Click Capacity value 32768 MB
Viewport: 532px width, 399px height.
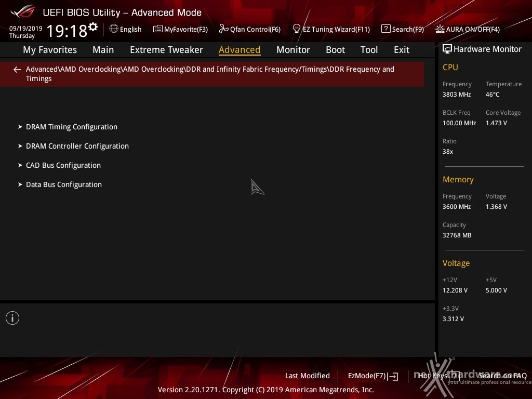(457, 235)
